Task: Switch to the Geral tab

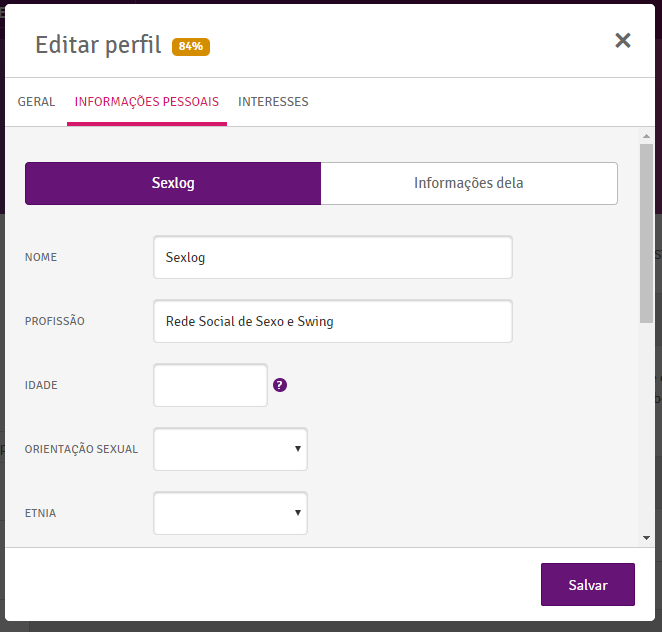Action: [36, 102]
